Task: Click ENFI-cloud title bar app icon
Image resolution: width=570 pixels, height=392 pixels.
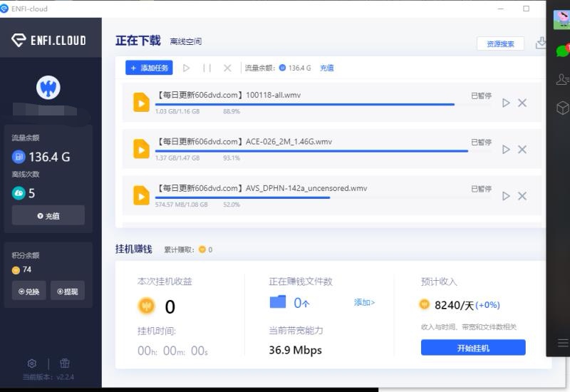Action: tap(4, 9)
